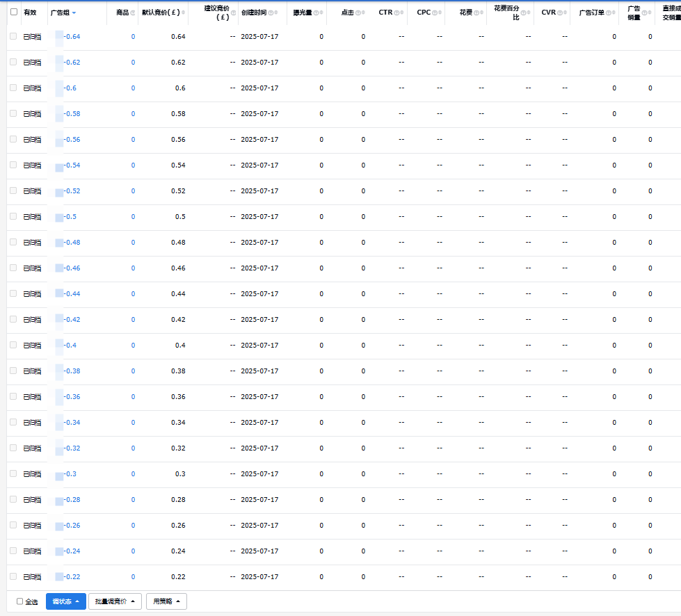Screen dimensions: 681x616
Task: Click the 已归档 status in the -0.24 row
Action: 32,551
